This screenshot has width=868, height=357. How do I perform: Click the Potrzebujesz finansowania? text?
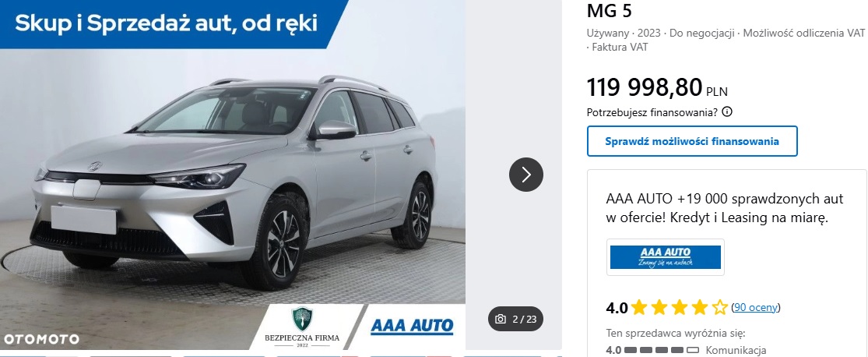pos(652,112)
